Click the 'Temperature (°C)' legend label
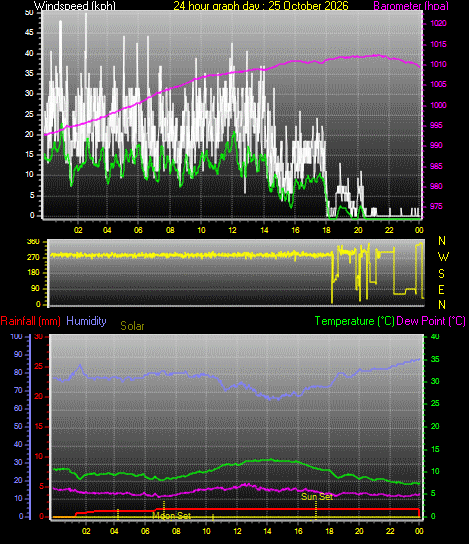469x544 pixels. point(355,321)
